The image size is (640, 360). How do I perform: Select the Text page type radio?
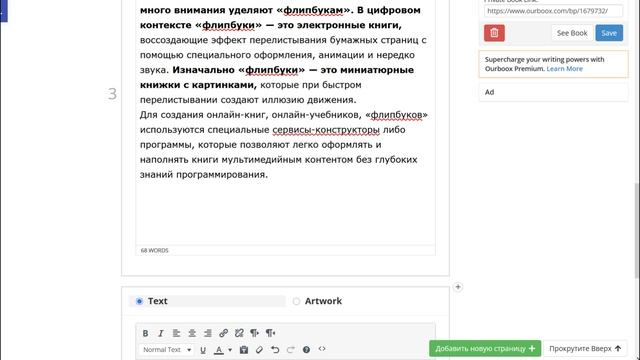139,301
